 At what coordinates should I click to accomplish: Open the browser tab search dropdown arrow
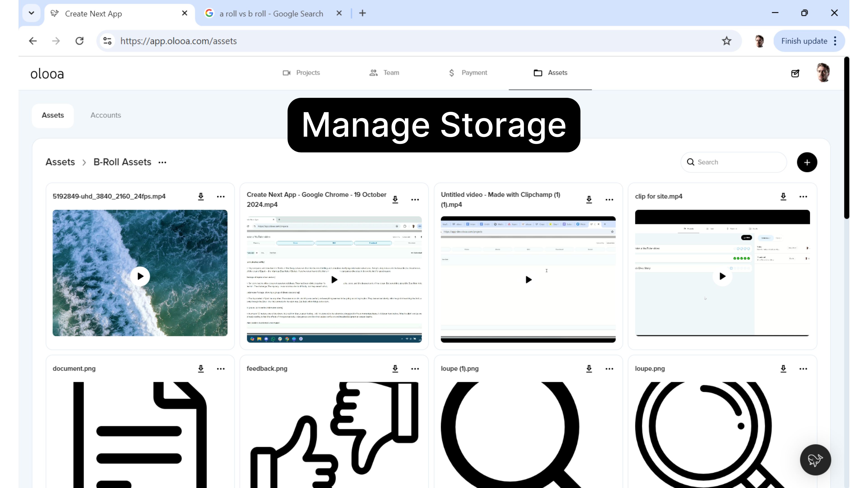pyautogui.click(x=31, y=13)
